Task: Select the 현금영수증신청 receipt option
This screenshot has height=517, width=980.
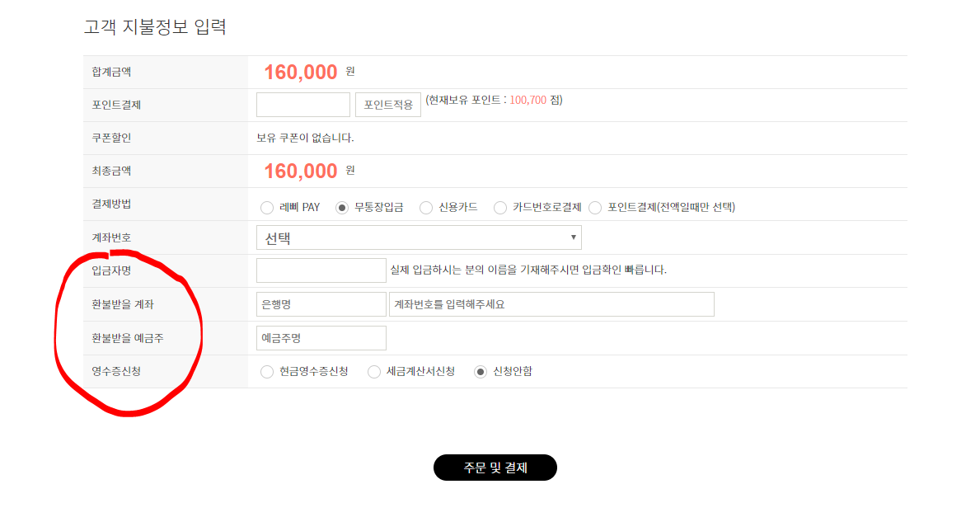Action: tap(267, 372)
